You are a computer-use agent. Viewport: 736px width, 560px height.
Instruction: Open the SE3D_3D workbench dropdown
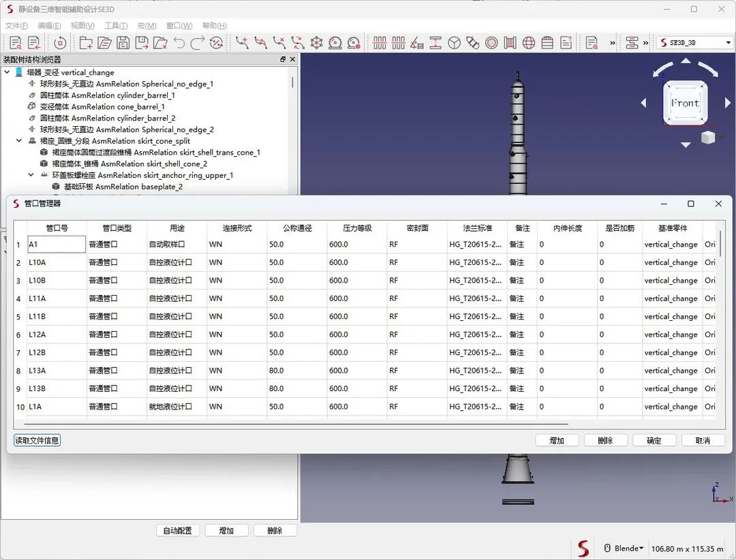[x=694, y=43]
